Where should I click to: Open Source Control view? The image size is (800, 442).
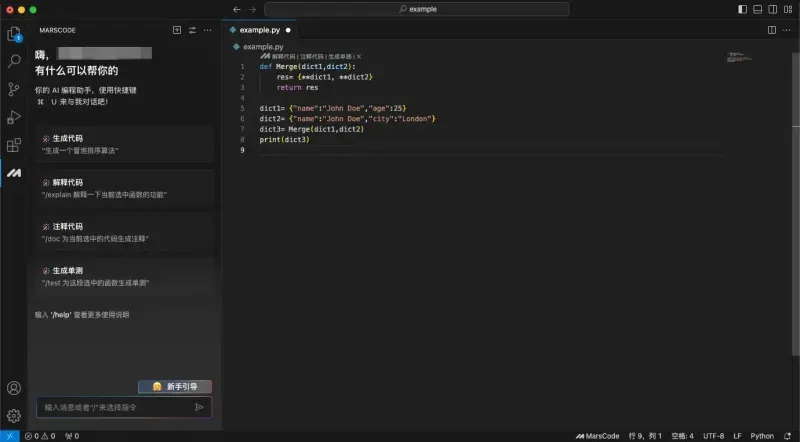pos(14,89)
